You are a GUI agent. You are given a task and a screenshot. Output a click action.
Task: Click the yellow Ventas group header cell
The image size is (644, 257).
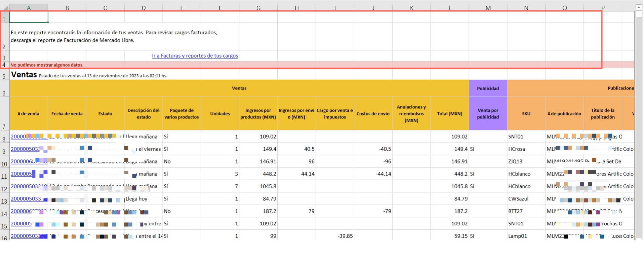(239, 88)
